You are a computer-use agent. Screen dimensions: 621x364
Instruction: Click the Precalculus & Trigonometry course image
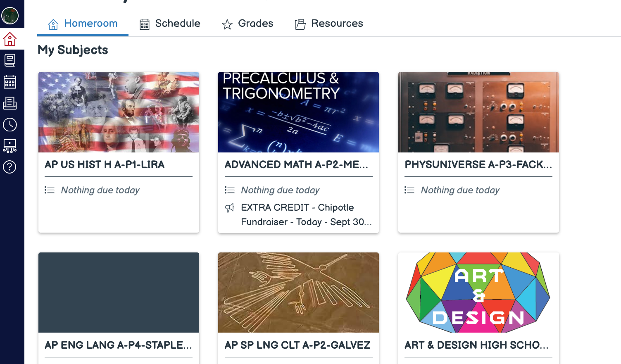pyautogui.click(x=298, y=112)
